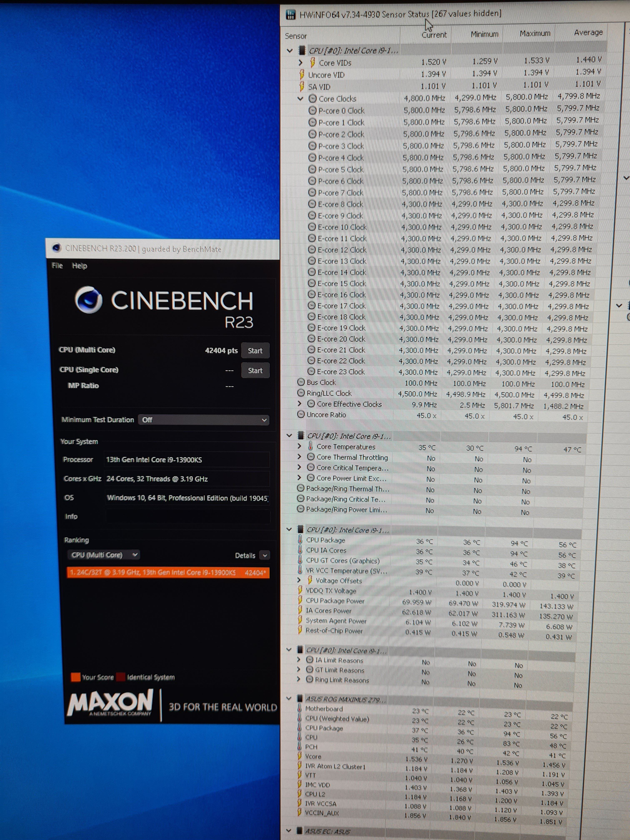Screen dimensions: 630x840
Task: Click the Motherboard thermometer icon
Action: click(300, 708)
